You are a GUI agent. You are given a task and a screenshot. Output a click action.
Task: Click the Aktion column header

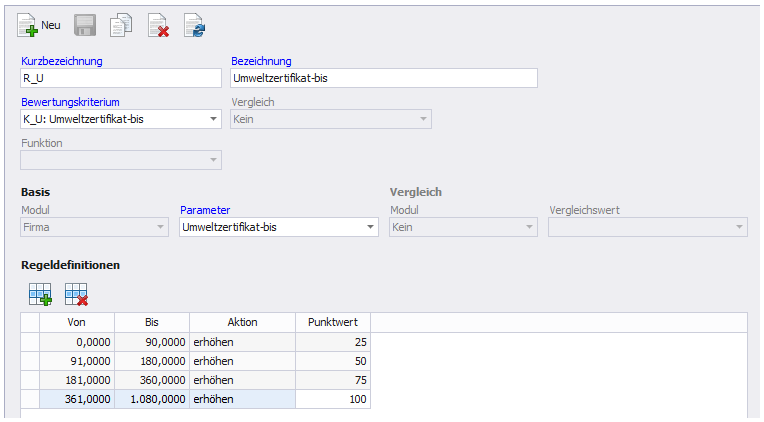pyautogui.click(x=242, y=322)
